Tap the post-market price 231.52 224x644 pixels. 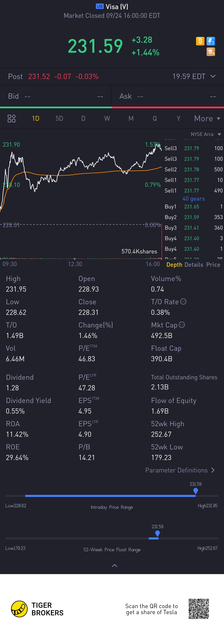pos(39,76)
